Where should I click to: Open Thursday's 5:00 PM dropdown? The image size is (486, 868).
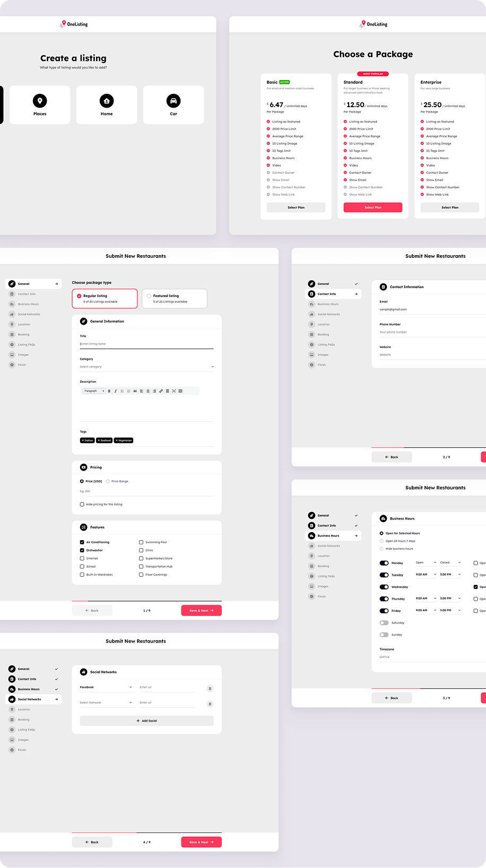[x=450, y=598]
